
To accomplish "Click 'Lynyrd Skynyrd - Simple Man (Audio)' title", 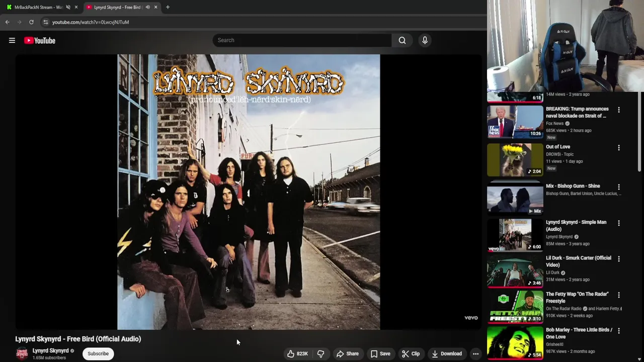I will 576,226.
